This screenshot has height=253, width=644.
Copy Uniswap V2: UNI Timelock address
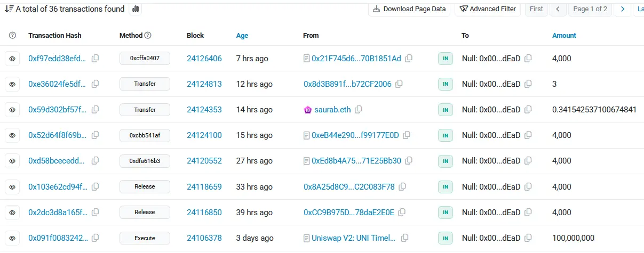(405, 238)
